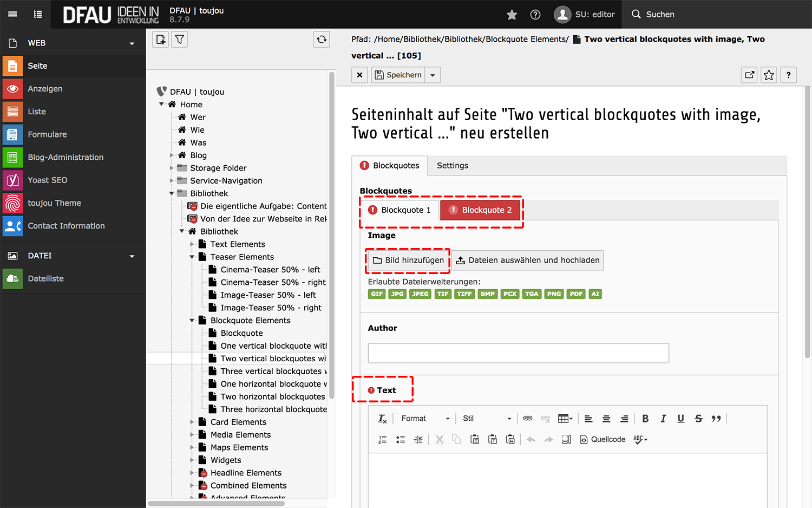812x508 pixels.
Task: Toggle the module menu hamburger icon
Action: [x=12, y=14]
